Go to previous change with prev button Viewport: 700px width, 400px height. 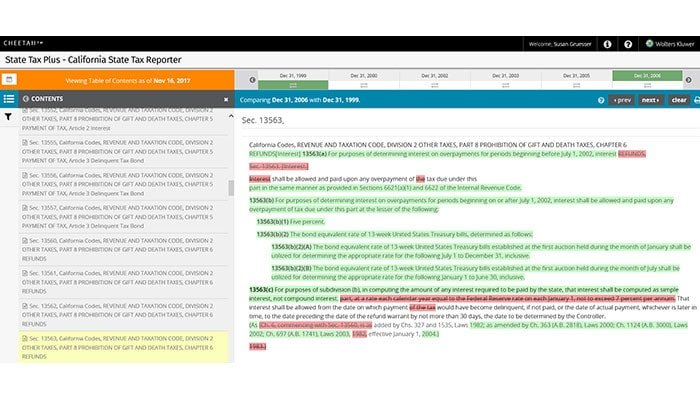622,100
